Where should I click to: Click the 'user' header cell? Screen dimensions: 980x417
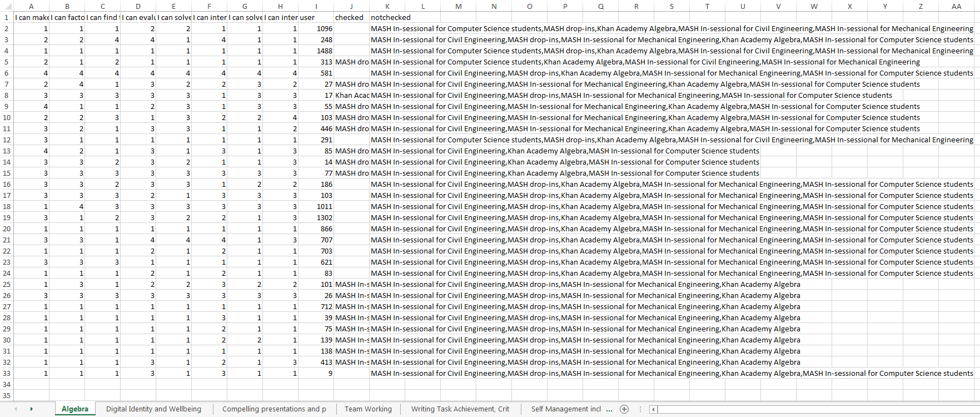tap(316, 17)
